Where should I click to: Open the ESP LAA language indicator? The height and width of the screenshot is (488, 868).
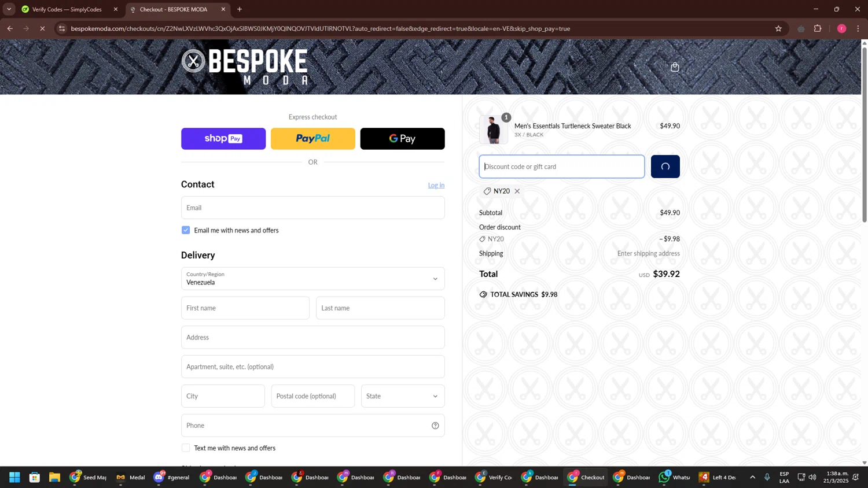pos(784,477)
